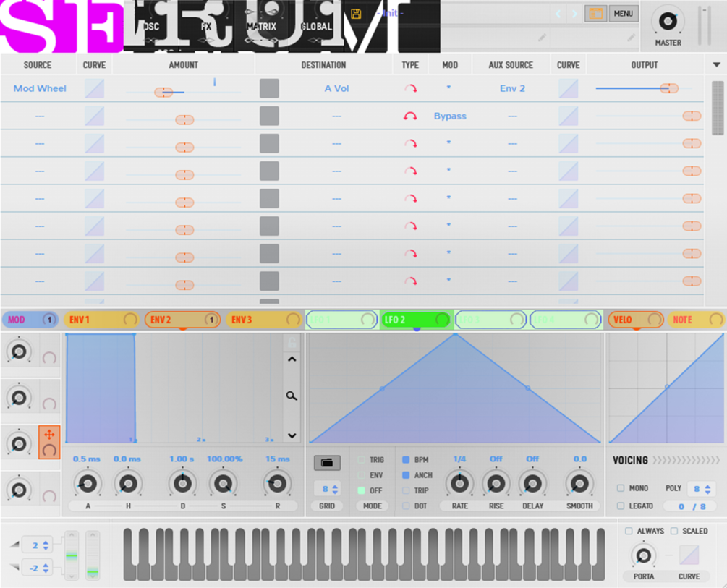Click the gray destination square in Mod Wheel row
This screenshot has width=727, height=588.
point(269,88)
